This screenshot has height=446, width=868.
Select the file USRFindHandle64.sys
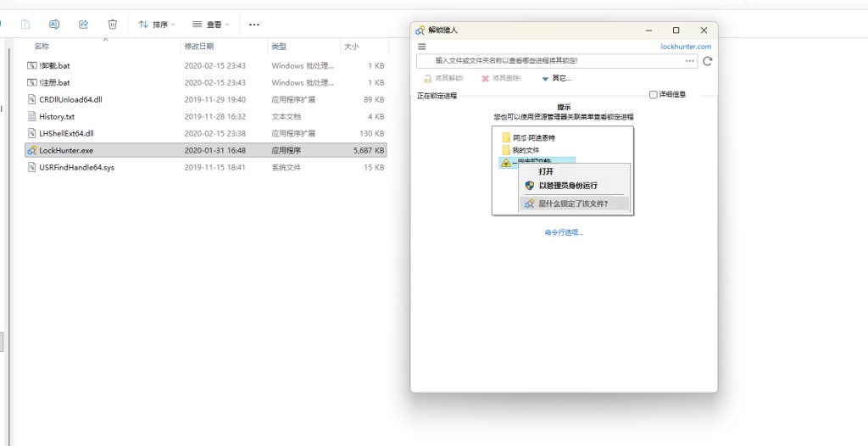(x=77, y=167)
